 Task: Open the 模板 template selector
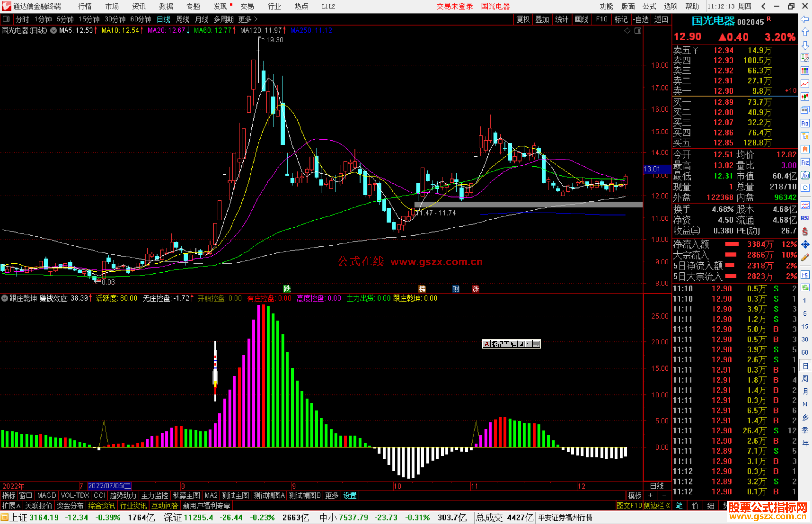click(x=635, y=495)
